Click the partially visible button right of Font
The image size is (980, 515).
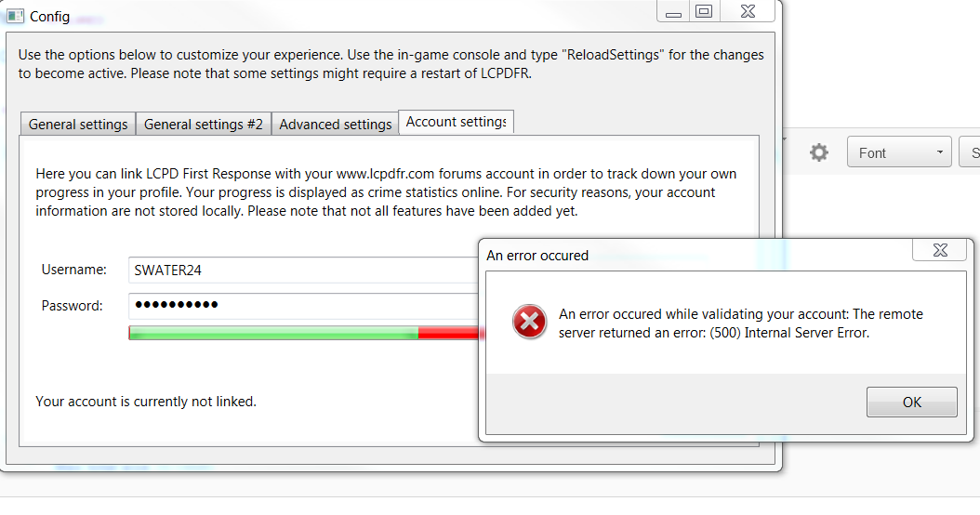(x=972, y=152)
